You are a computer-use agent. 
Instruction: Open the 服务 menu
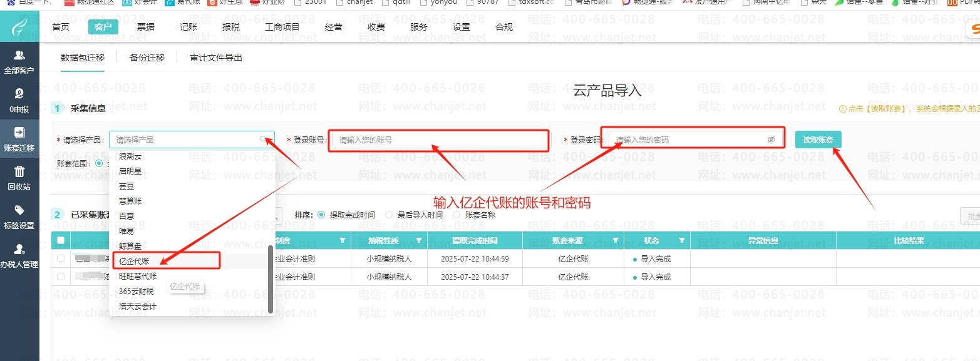[x=419, y=27]
